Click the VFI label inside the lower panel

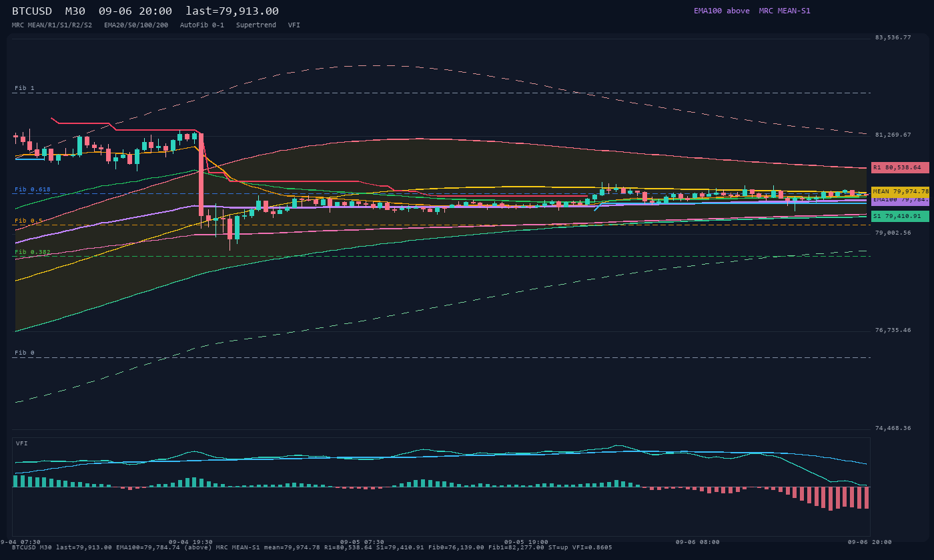tap(22, 443)
